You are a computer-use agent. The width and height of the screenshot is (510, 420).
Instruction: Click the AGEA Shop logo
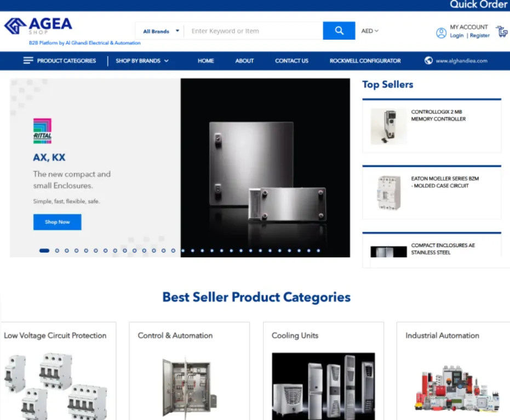(38, 26)
